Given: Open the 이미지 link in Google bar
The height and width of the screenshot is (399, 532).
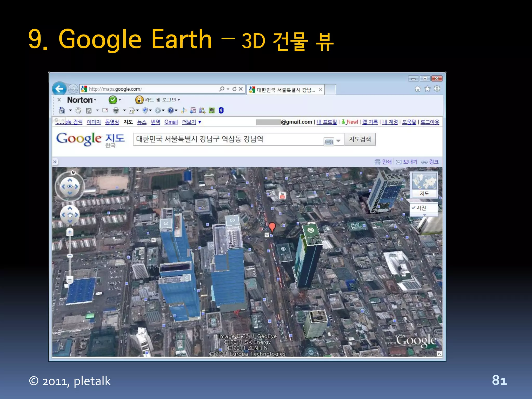Looking at the screenshot, I should pos(94,122).
